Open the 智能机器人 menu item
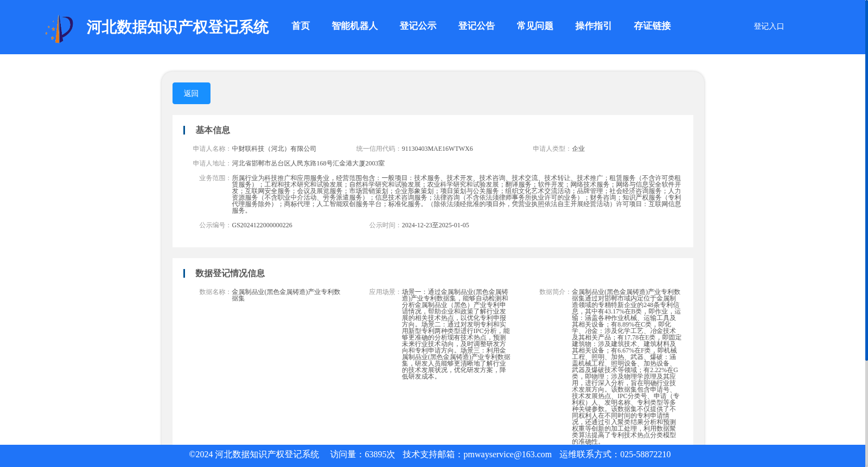Image resolution: width=868 pixels, height=467 pixels. (x=355, y=26)
